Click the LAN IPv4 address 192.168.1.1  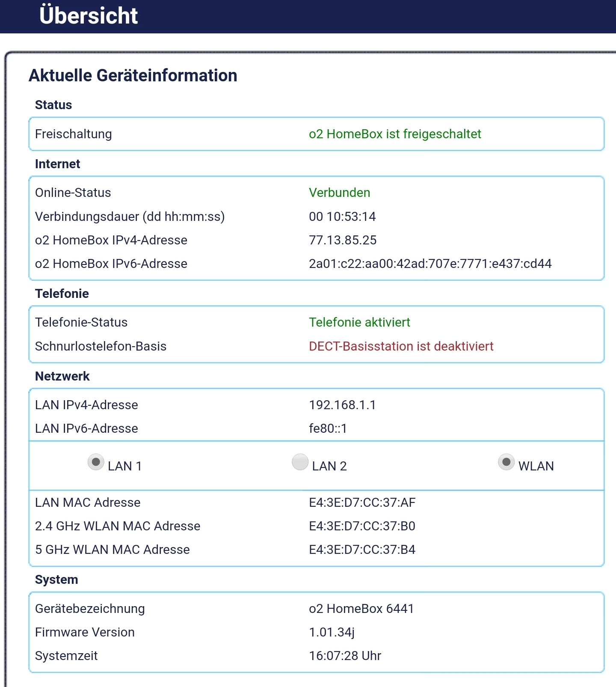(342, 405)
